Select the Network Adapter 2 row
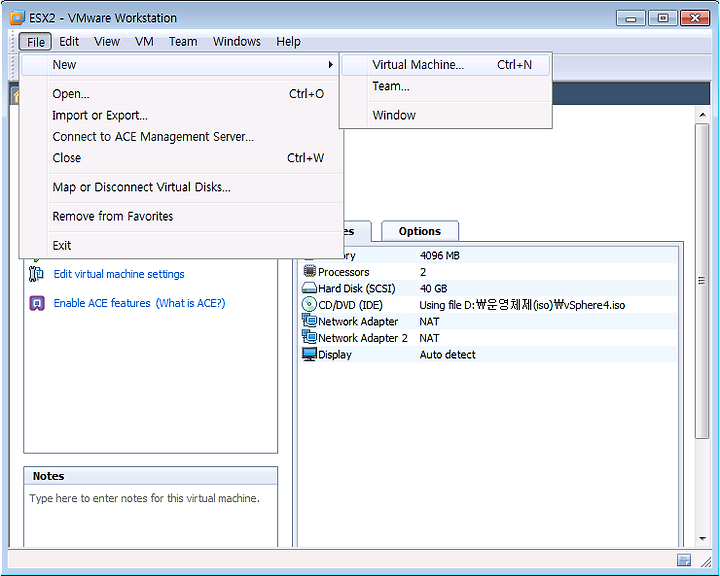This screenshot has height=576, width=720. pos(489,338)
